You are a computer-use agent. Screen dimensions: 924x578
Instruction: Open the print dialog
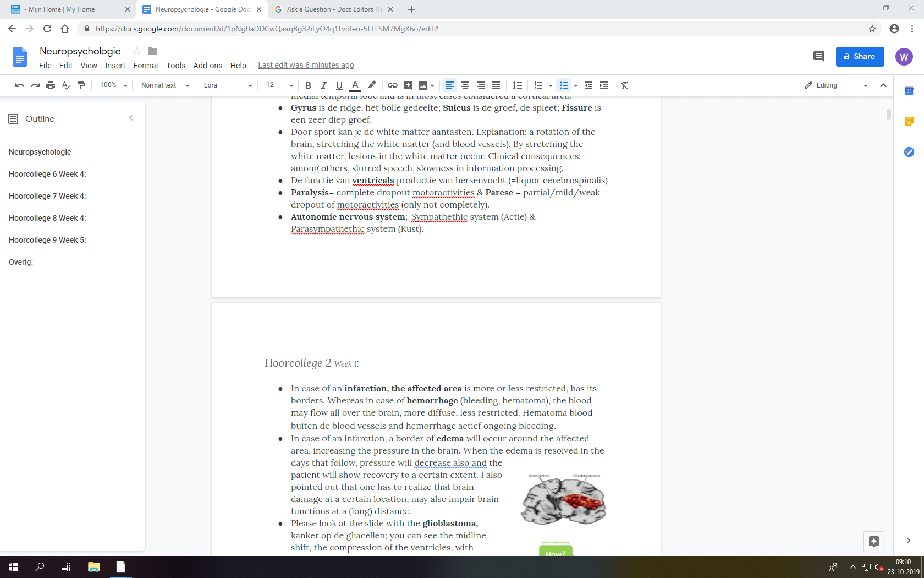click(x=50, y=85)
